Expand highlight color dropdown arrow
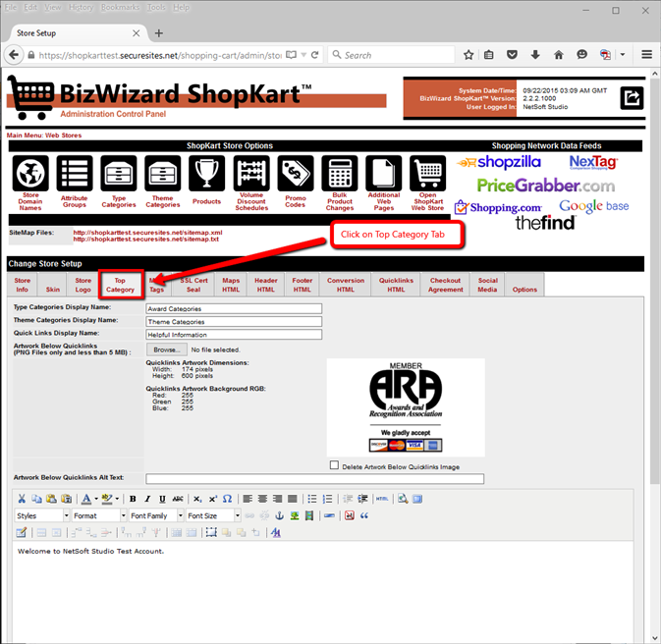Screen dimensions: 661x644 pyautogui.click(x=117, y=499)
